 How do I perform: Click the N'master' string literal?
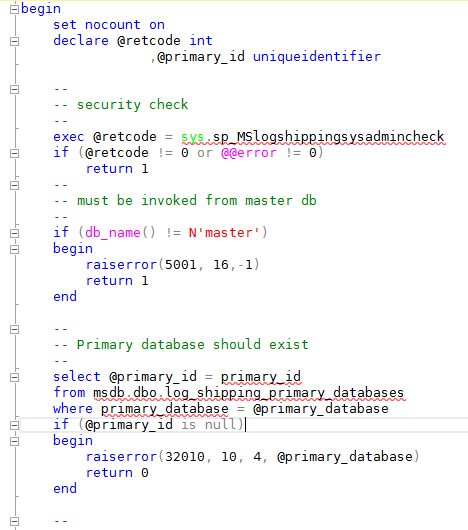click(224, 233)
